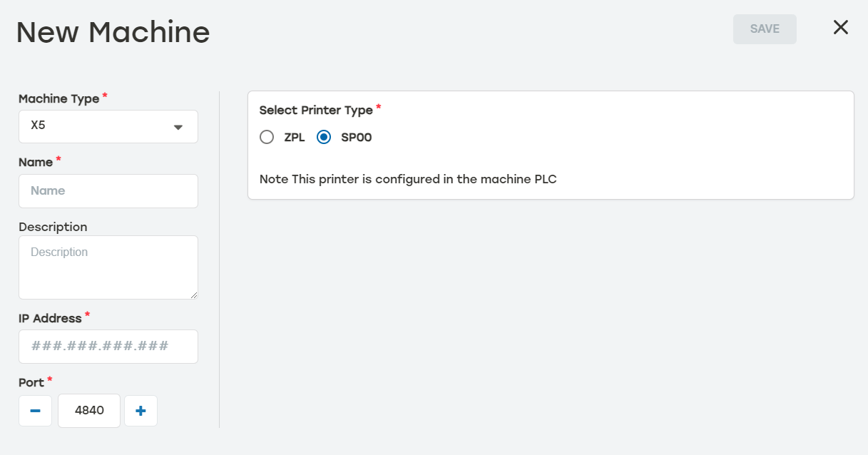Focus the Name input field

click(x=108, y=191)
